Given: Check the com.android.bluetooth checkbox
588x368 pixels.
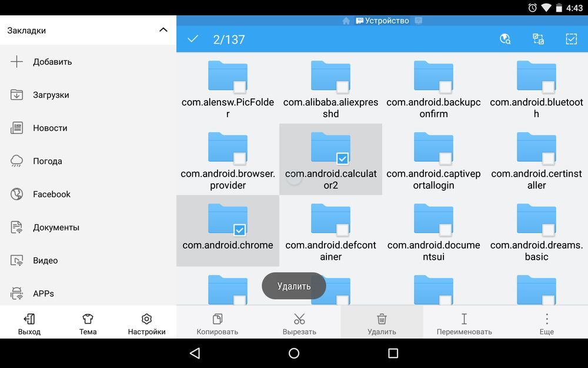Looking at the screenshot, I should (548, 87).
